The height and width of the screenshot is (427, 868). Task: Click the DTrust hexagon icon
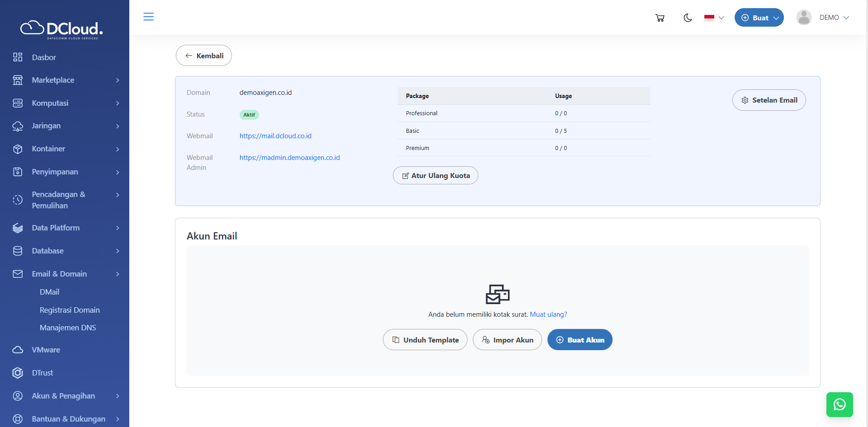(18, 373)
